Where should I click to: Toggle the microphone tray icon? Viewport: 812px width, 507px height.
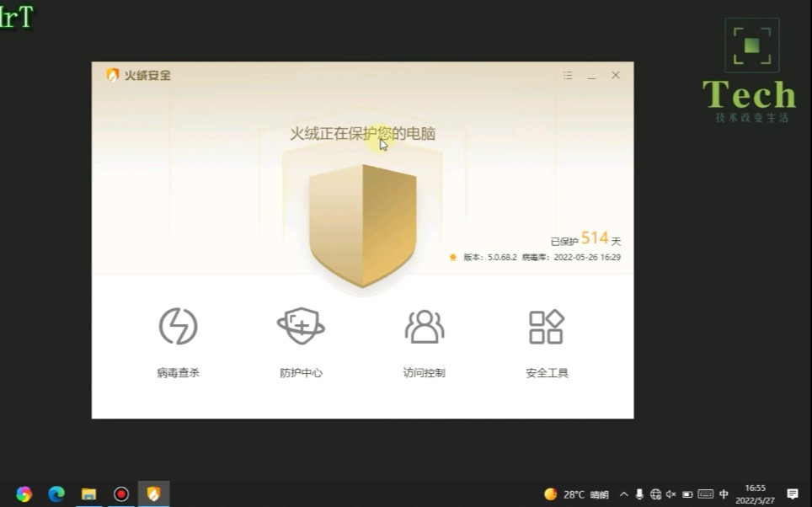click(x=638, y=494)
